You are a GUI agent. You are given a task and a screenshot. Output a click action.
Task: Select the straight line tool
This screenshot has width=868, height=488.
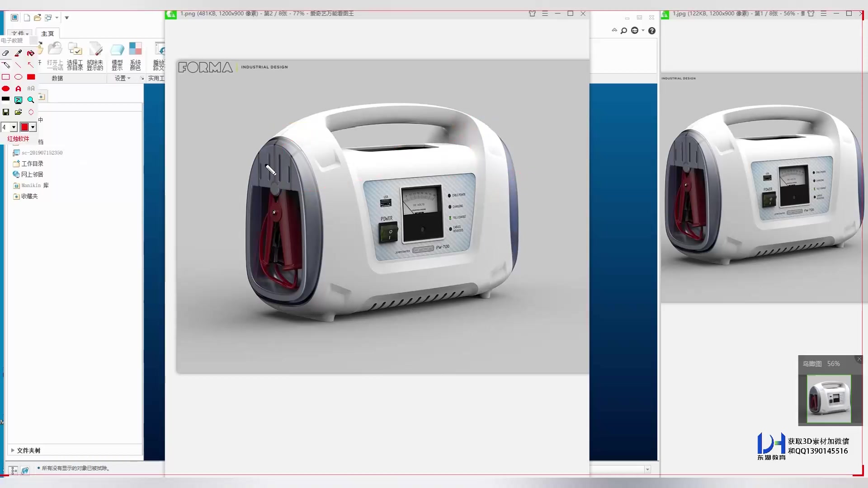coord(18,65)
